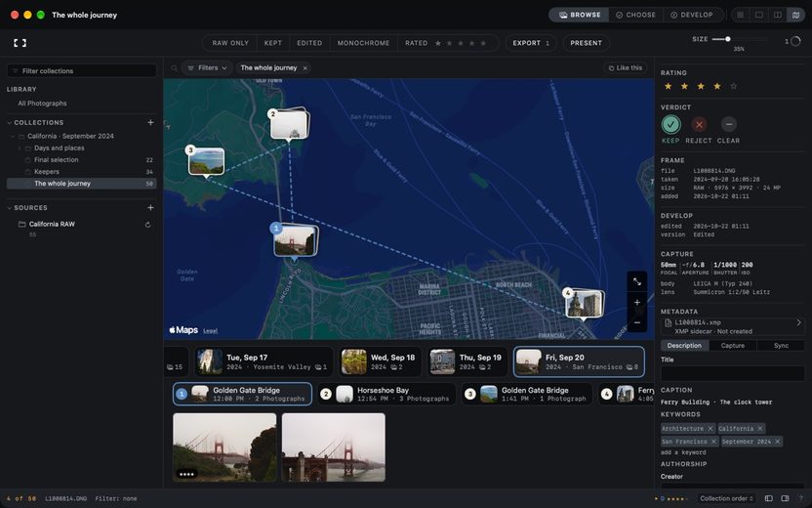Refresh the California RAW source
This screenshot has width=812, height=508.
point(148,225)
